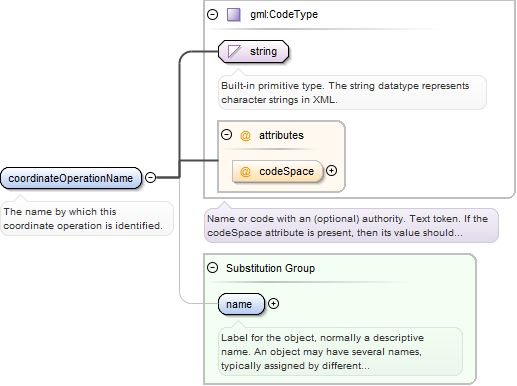Click 'The name by which this' annotation

pos(87,219)
